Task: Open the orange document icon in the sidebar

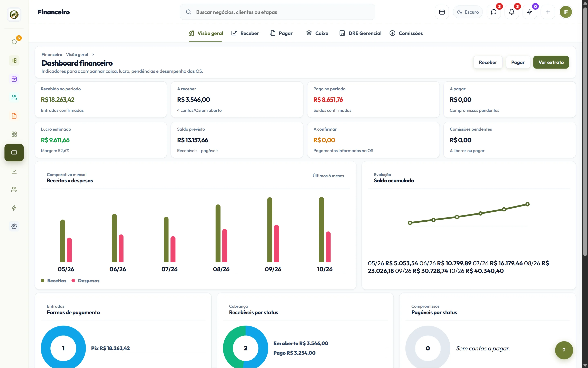Action: 14,116
